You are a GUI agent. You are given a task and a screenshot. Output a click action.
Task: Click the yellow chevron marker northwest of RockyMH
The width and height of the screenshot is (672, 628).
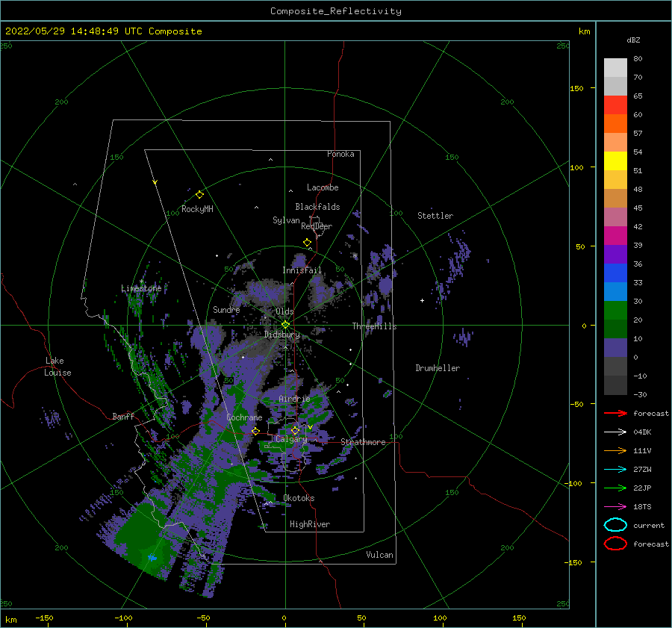click(155, 182)
